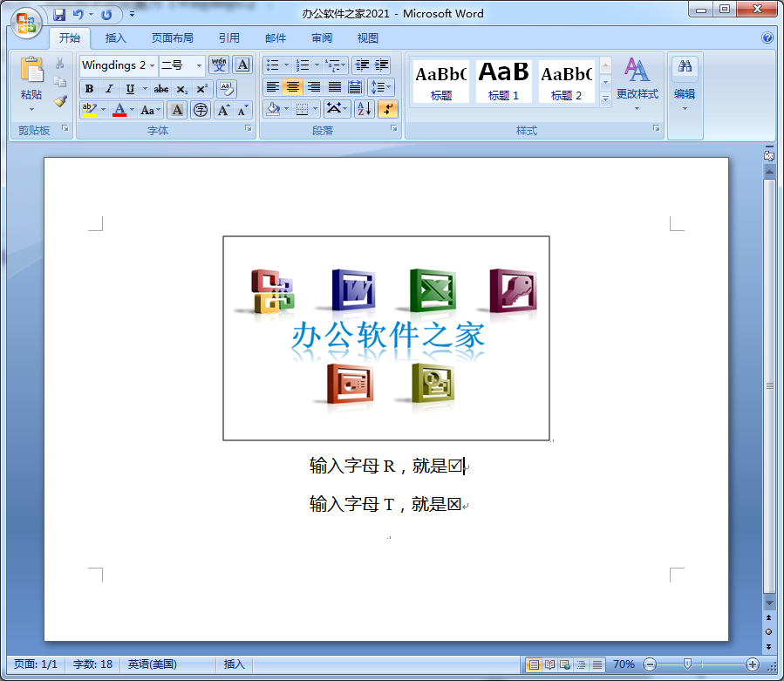Click the character border A icon
Viewport: 784px width, 681px height.
[x=242, y=65]
